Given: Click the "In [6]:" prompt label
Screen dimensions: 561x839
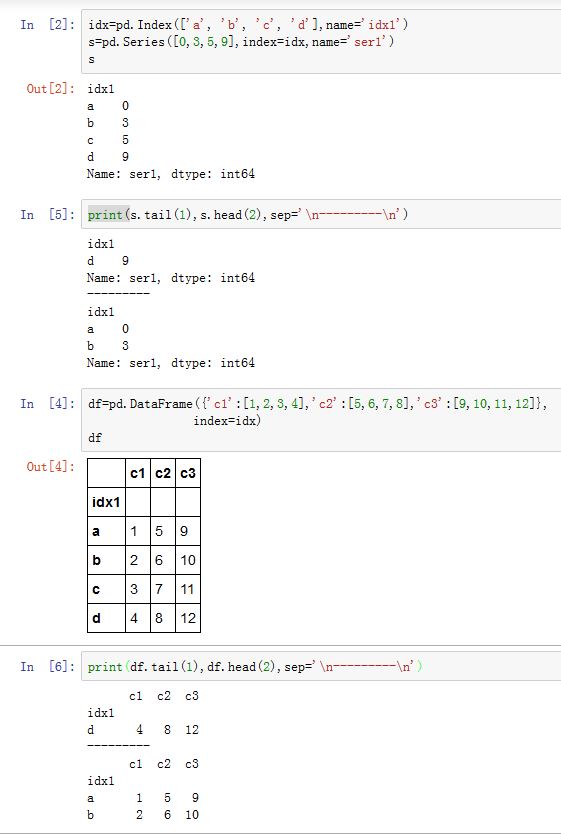Looking at the screenshot, I should [48, 666].
